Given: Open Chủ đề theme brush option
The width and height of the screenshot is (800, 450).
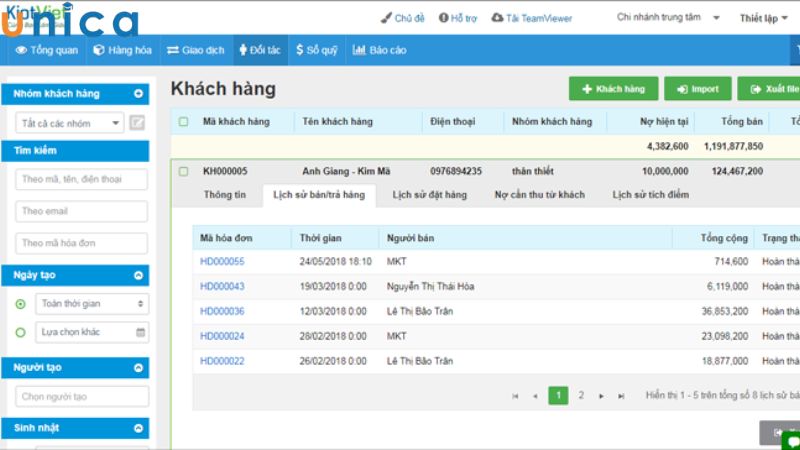Looking at the screenshot, I should [403, 18].
